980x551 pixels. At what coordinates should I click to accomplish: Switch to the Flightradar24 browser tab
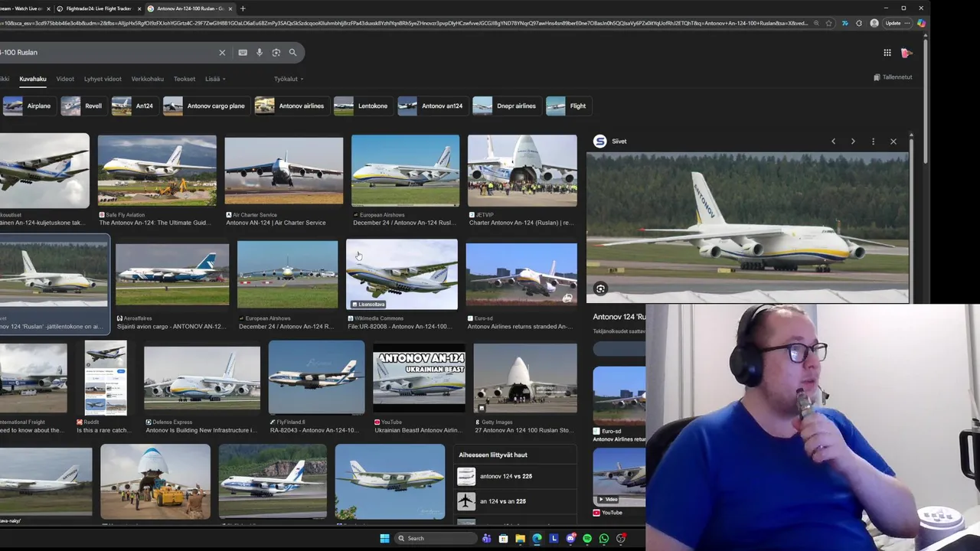pyautogui.click(x=98, y=8)
